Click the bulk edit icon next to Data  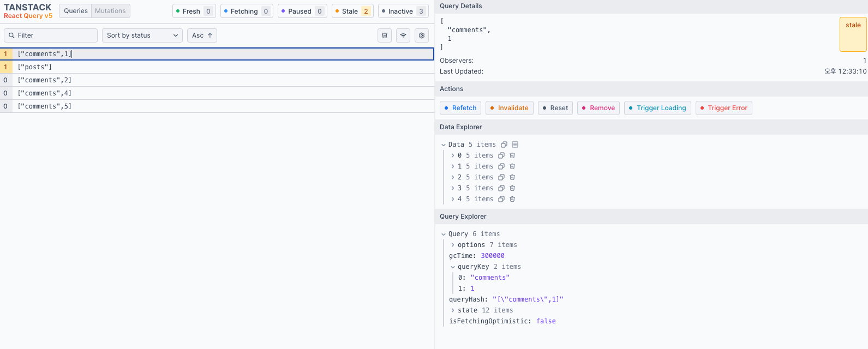515,145
